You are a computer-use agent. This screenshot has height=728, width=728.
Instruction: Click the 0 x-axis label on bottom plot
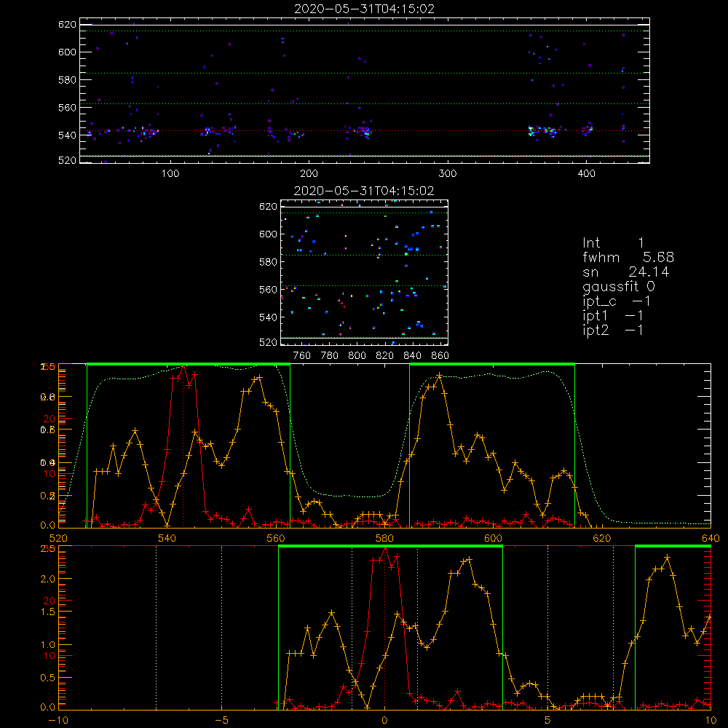(384, 721)
